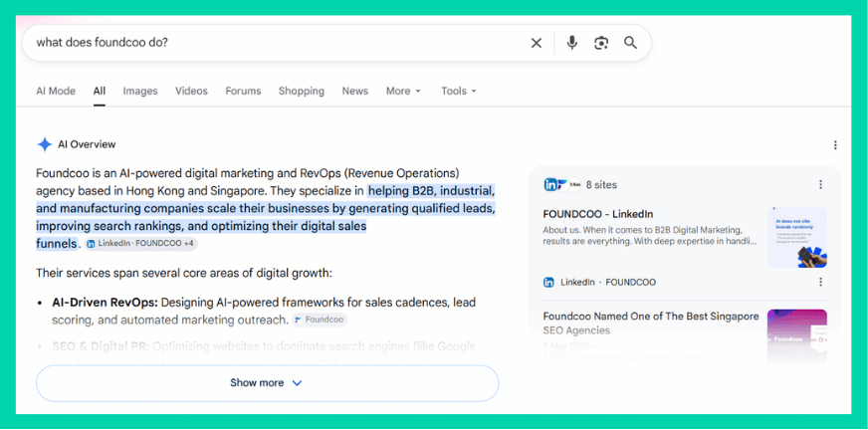Click the FOUNDCOO LinkedIn result thumbnail
This screenshot has width=868, height=430.
pos(796,238)
